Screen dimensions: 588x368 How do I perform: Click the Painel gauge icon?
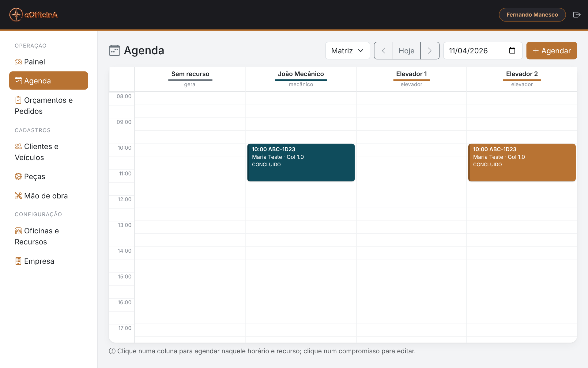point(18,62)
